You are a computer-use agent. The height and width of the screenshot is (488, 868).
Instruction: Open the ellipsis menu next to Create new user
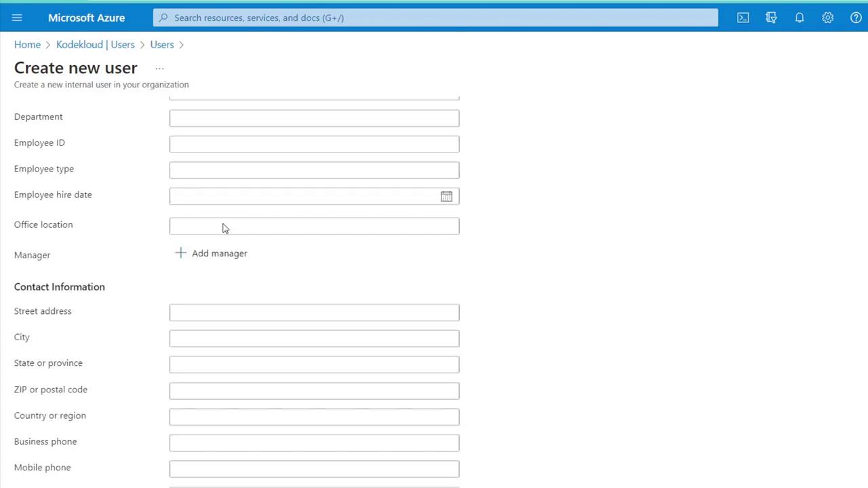(159, 68)
